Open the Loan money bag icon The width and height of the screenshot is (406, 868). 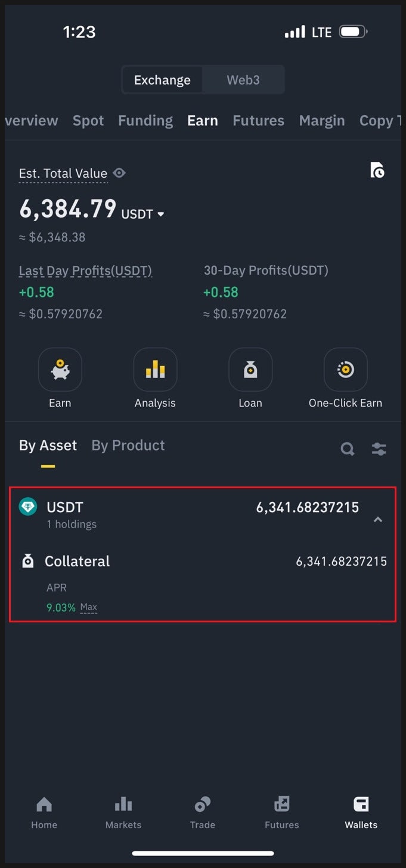(250, 369)
